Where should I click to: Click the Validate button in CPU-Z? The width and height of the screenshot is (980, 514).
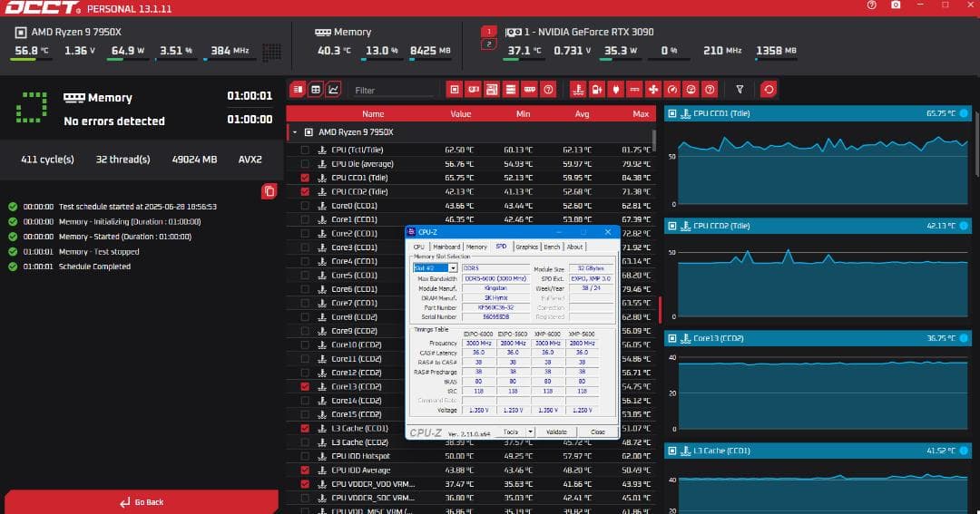(x=556, y=432)
